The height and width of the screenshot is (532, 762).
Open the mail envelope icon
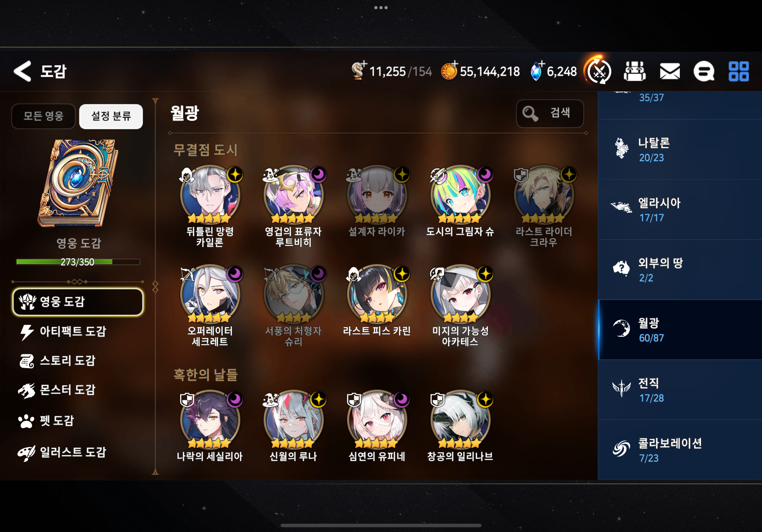670,71
